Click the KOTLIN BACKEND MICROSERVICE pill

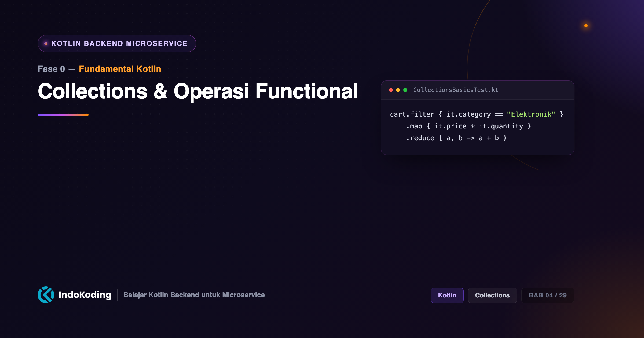(x=117, y=43)
